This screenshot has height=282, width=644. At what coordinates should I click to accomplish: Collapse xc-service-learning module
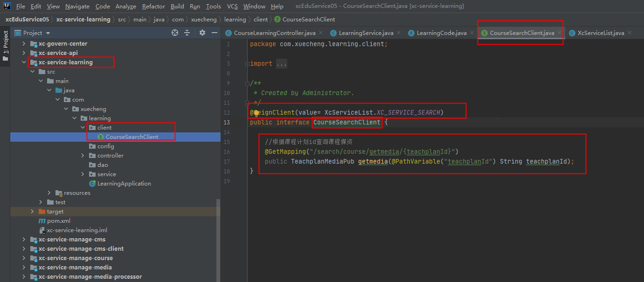tap(24, 62)
